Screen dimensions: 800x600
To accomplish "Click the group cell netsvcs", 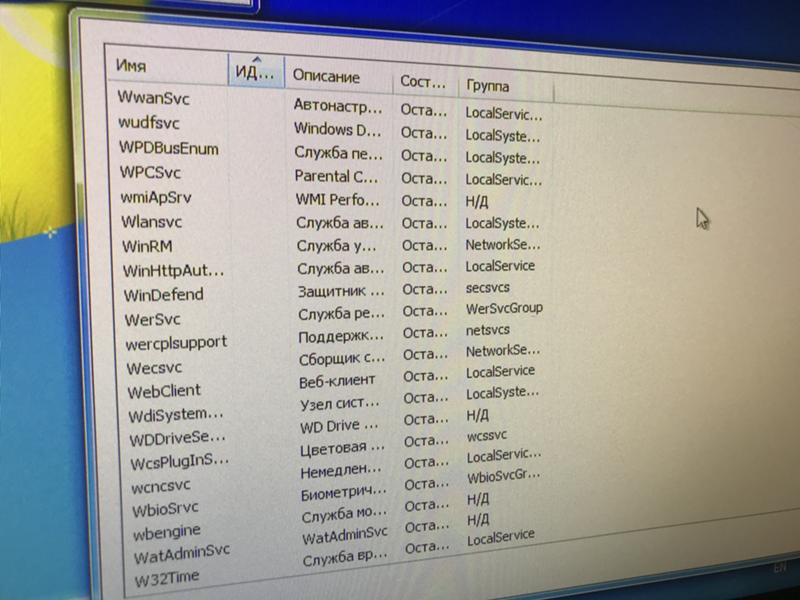I will pos(488,330).
